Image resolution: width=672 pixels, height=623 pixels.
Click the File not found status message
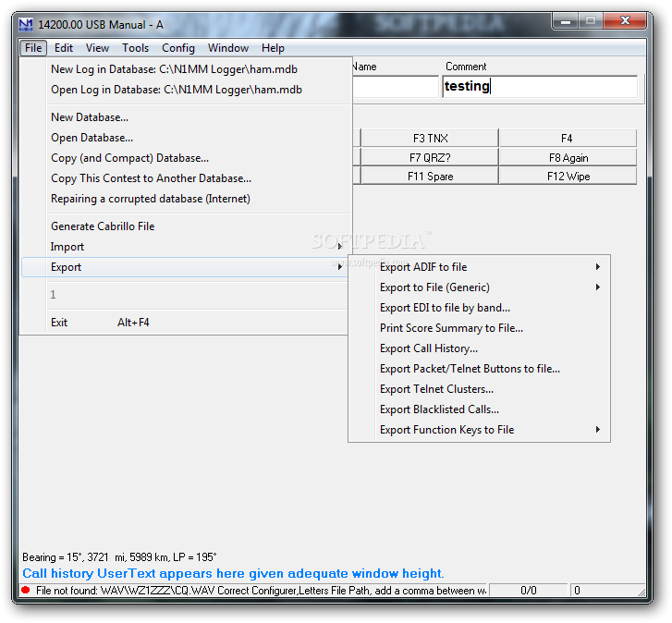tap(261, 591)
